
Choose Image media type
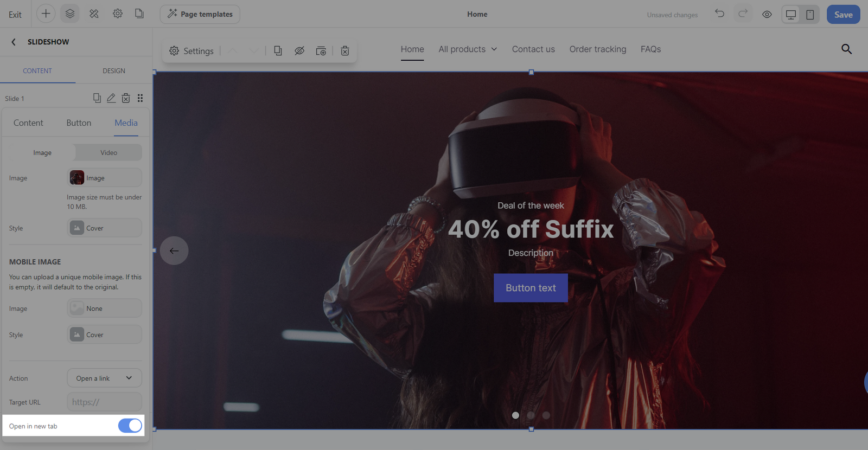(42, 152)
